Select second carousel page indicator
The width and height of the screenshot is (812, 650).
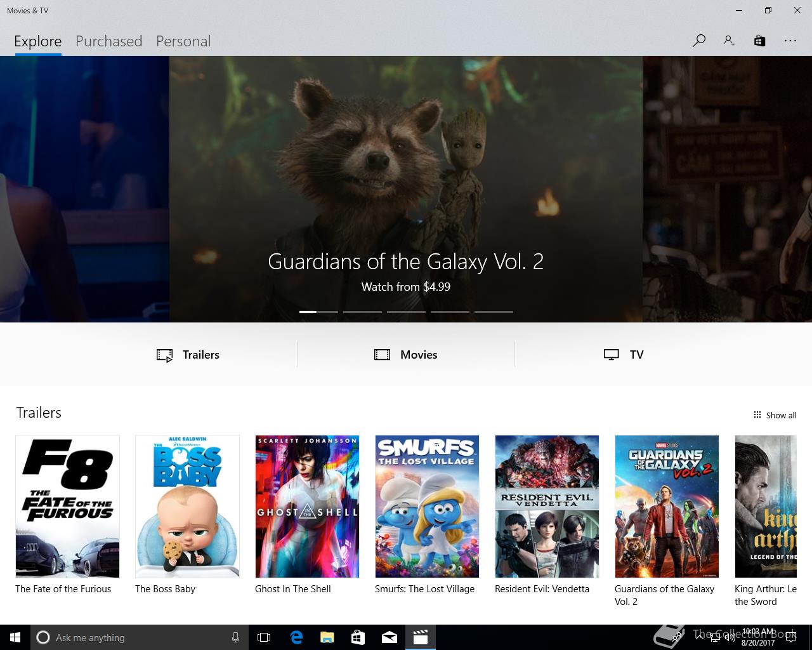coord(362,312)
